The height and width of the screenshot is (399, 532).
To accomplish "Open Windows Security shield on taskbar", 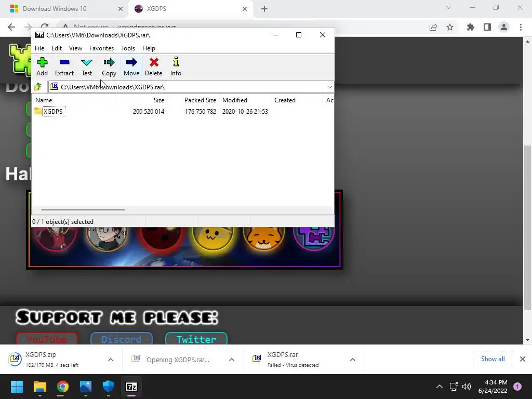I will pyautogui.click(x=108, y=387).
